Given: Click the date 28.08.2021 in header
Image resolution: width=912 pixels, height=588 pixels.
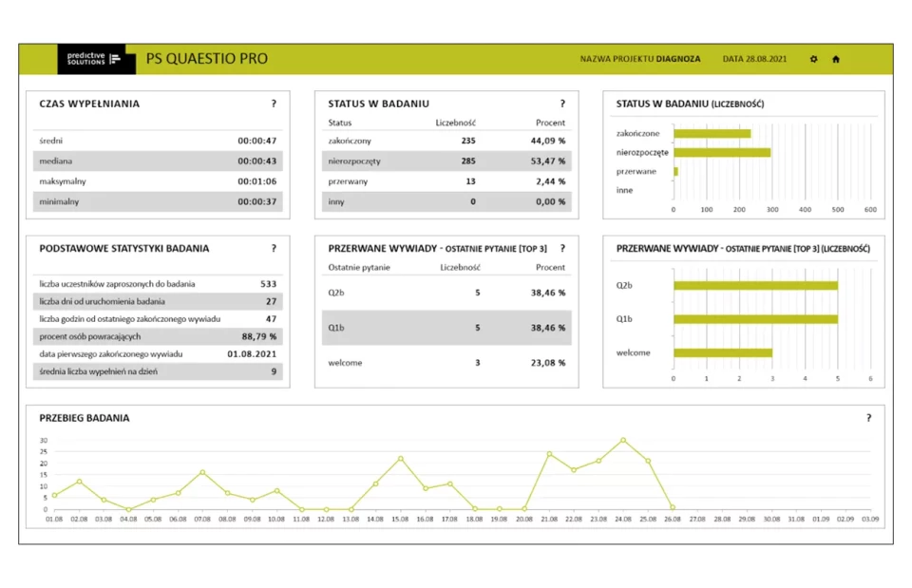Looking at the screenshot, I should [754, 59].
